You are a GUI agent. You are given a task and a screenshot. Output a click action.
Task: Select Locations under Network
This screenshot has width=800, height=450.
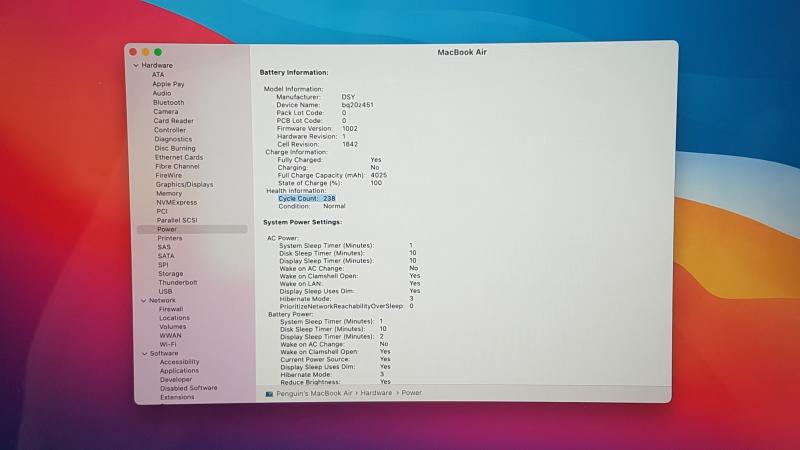(x=174, y=317)
